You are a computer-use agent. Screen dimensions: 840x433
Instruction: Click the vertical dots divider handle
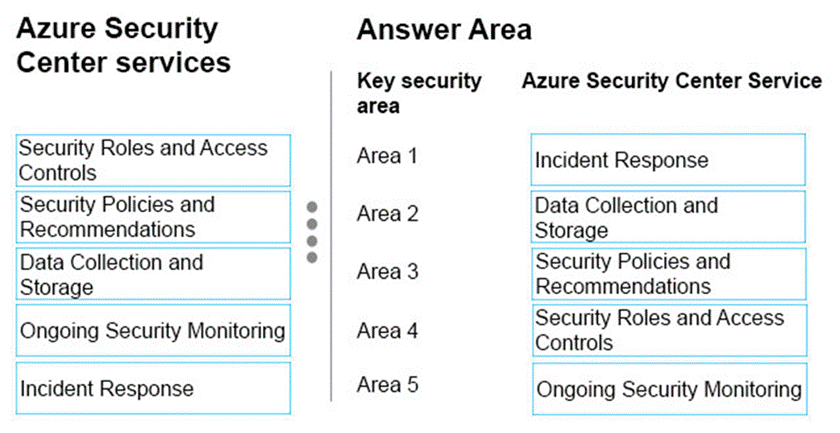pos(312,232)
